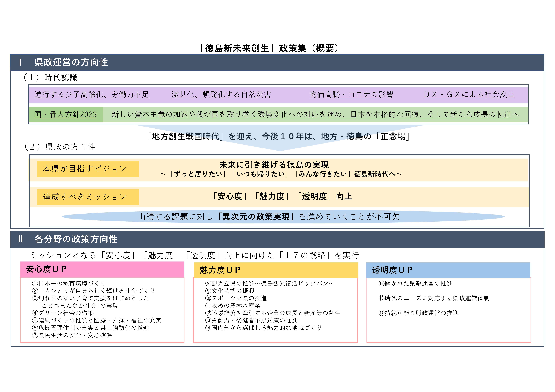Image resolution: width=555 pixels, height=392 pixels.
Task: Click the sentence starting 新しい資本主義の加速
Action: click(315, 114)
